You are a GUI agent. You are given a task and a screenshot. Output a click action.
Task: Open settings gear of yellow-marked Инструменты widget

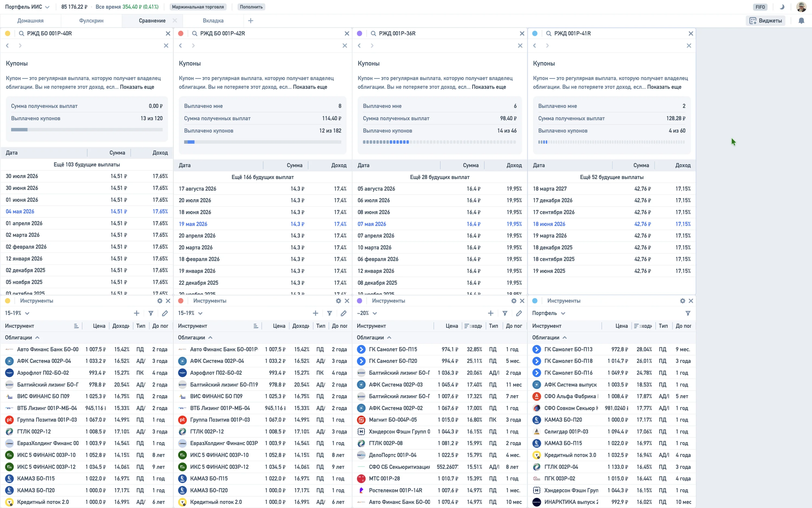coord(160,301)
